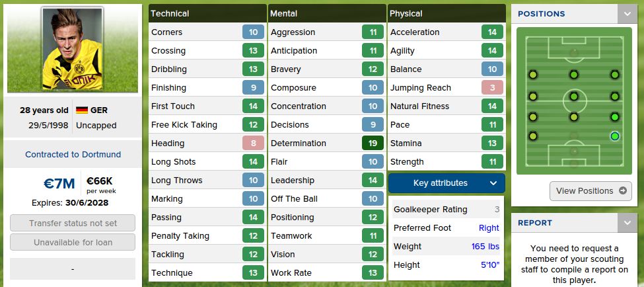Image resolution: width=644 pixels, height=287 pixels.
Task: Click the View Positions button
Action: (x=590, y=190)
